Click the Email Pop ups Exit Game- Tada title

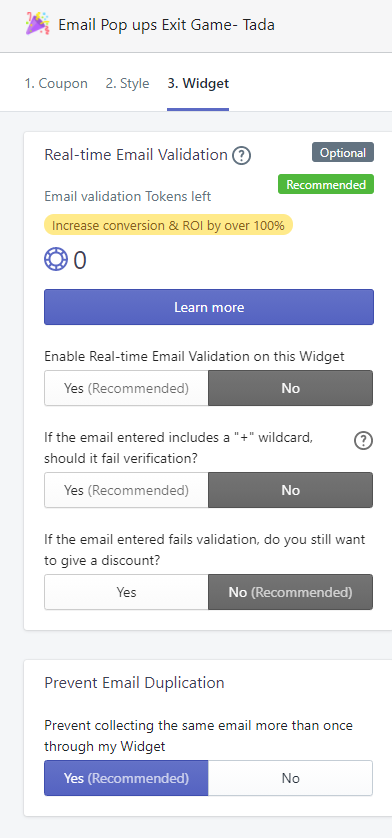pos(166,25)
